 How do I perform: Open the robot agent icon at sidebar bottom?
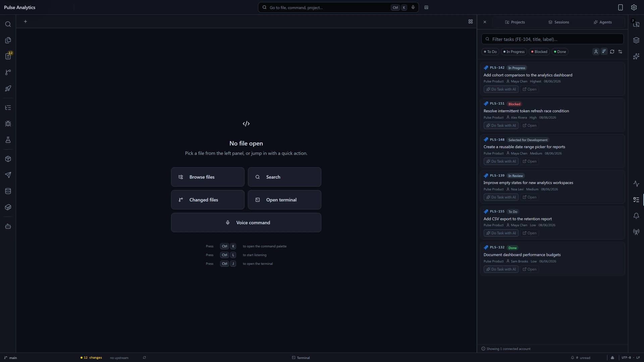click(8, 226)
